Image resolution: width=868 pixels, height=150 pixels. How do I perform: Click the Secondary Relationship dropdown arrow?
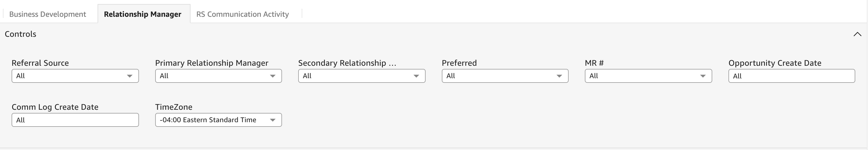click(x=416, y=76)
